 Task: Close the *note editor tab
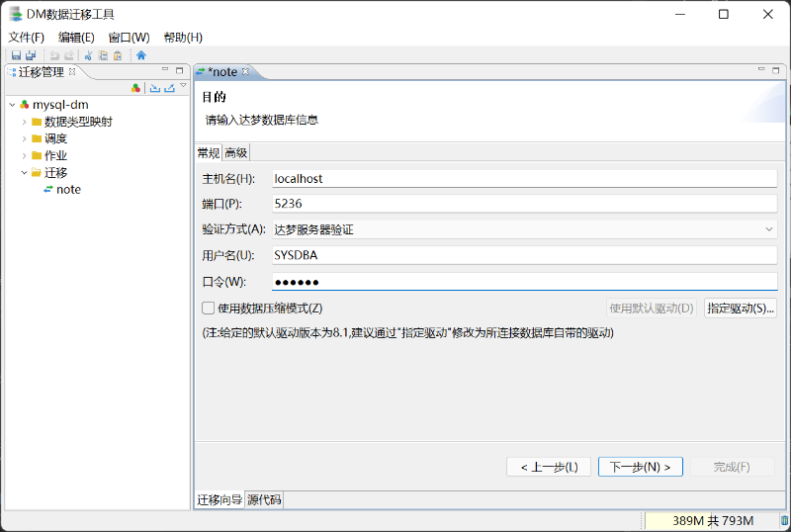click(x=245, y=71)
